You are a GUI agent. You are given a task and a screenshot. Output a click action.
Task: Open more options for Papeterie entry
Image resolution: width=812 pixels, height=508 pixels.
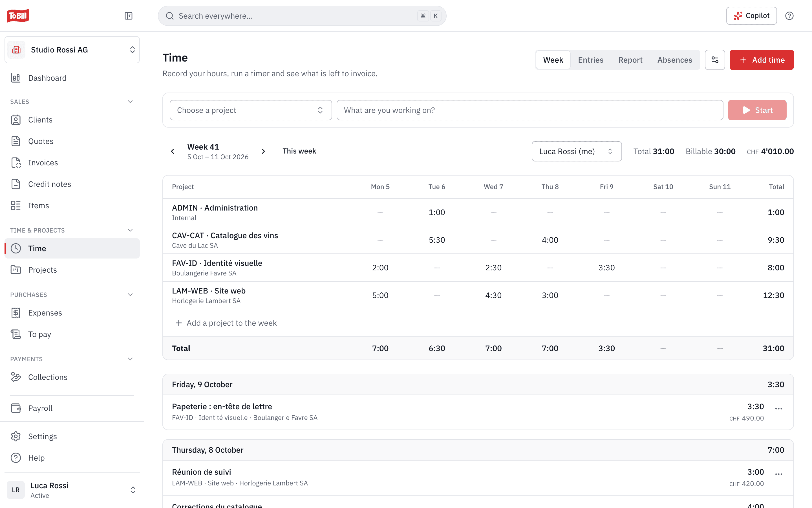[x=778, y=409]
